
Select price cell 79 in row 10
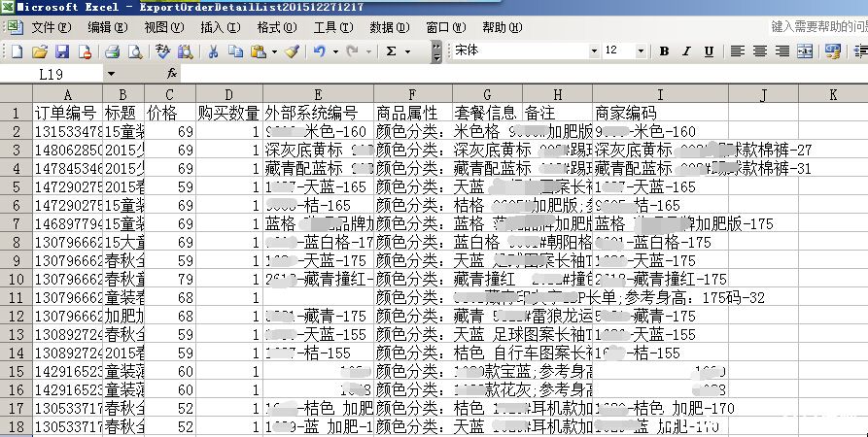[x=170, y=279]
